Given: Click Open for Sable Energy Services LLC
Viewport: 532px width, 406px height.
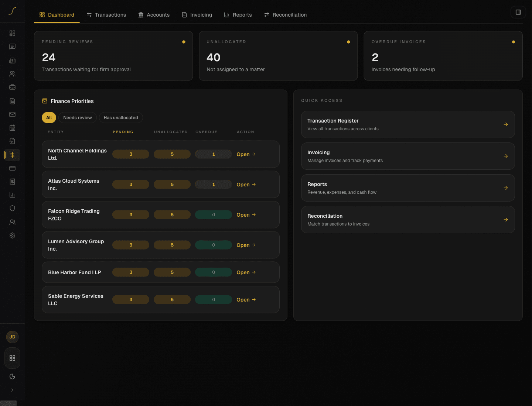Looking at the screenshot, I should click(246, 300).
